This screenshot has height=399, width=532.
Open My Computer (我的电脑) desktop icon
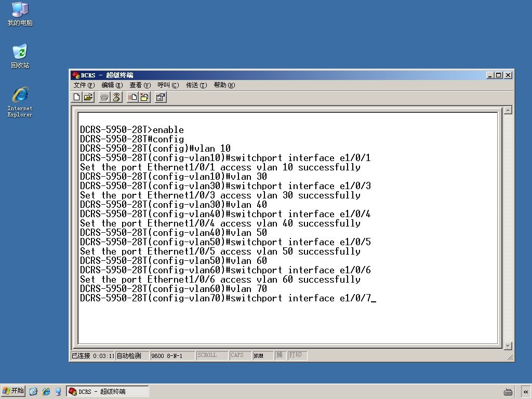point(20,14)
